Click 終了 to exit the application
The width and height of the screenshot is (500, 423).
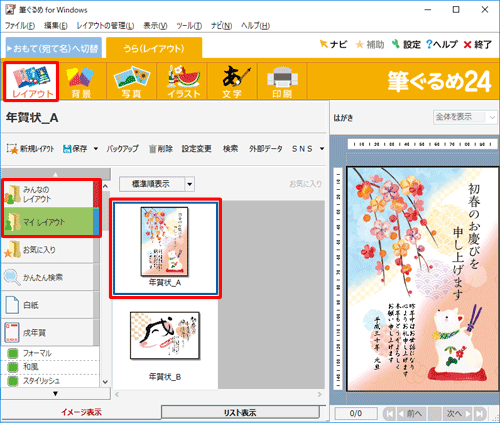pos(478,44)
